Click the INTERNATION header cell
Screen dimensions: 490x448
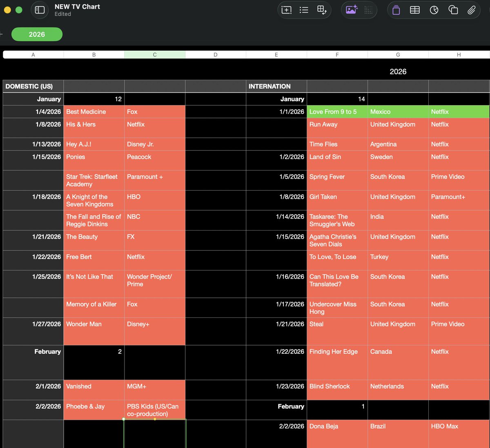[276, 86]
